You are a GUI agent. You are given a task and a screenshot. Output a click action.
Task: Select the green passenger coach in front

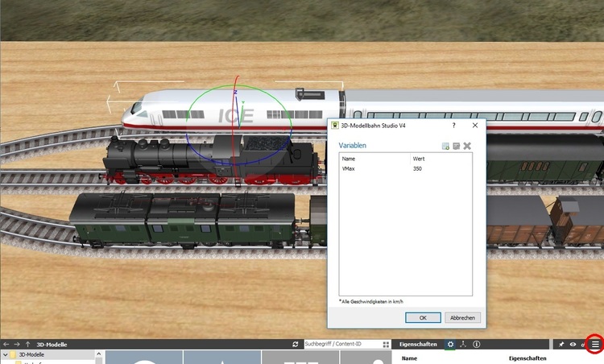click(x=185, y=220)
